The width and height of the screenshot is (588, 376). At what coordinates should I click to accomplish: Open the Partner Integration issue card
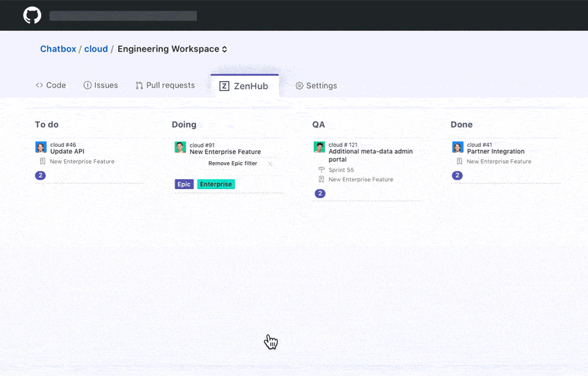(496, 152)
